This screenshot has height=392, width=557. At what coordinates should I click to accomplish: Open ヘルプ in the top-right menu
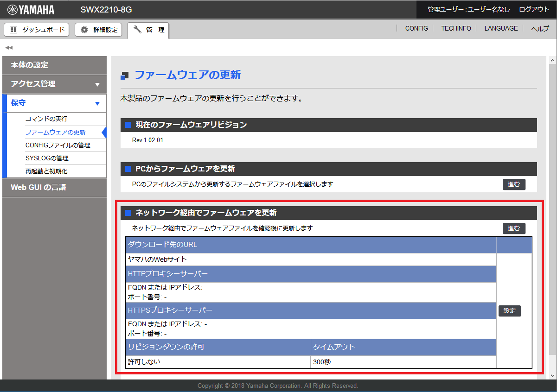coord(540,28)
